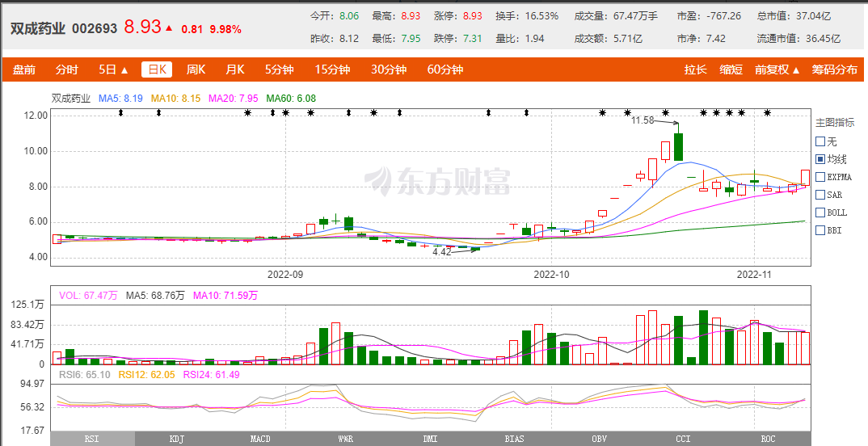The image size is (868, 446).
Task: Click the announcement marker above the 11.58 peak
Action: [x=665, y=112]
